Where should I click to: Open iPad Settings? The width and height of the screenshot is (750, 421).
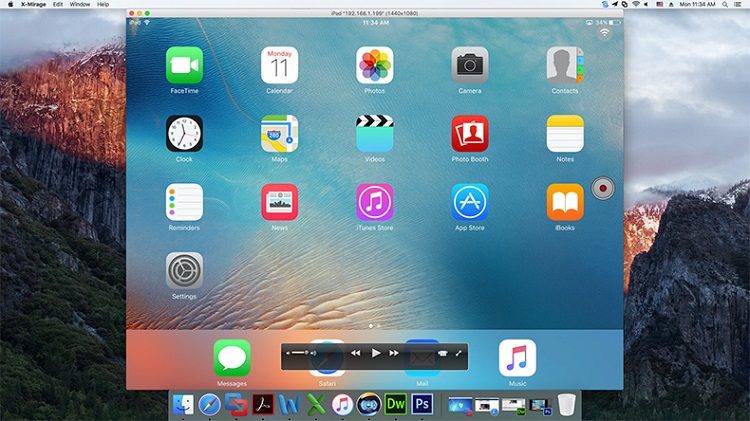pyautogui.click(x=184, y=271)
